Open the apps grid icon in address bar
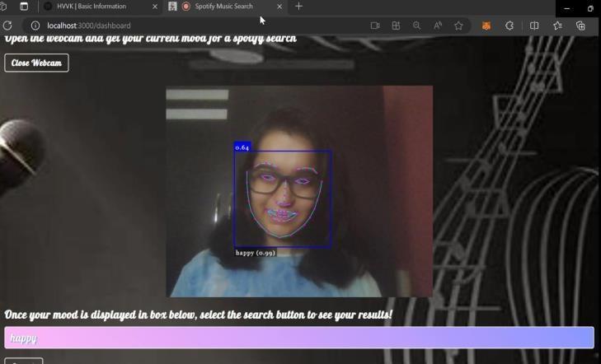This screenshot has height=364, width=601. click(x=396, y=26)
